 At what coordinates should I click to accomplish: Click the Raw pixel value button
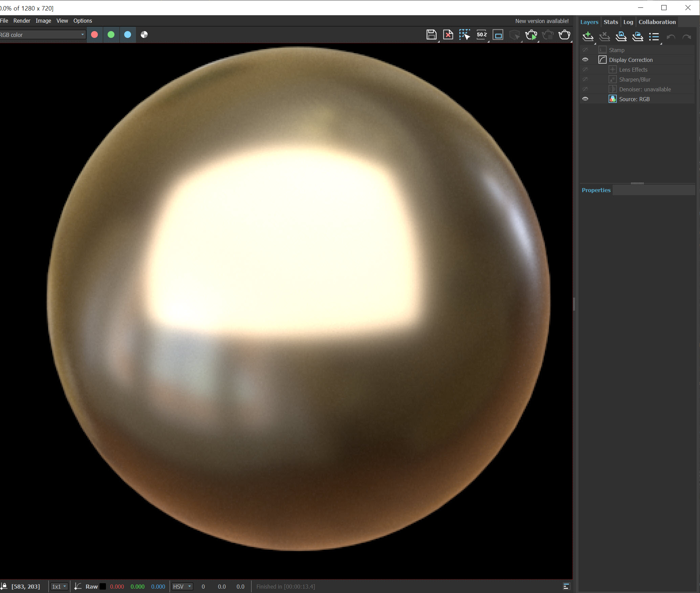pyautogui.click(x=91, y=587)
